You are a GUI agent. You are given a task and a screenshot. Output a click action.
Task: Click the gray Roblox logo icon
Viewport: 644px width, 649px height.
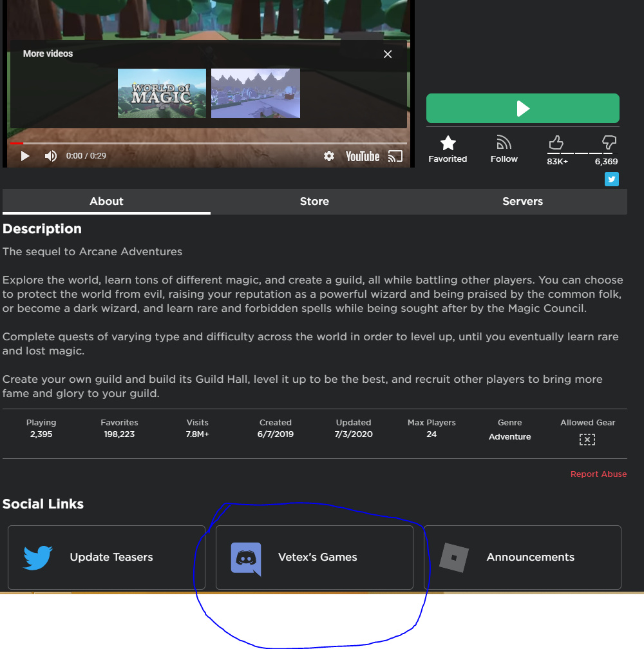[x=454, y=557]
